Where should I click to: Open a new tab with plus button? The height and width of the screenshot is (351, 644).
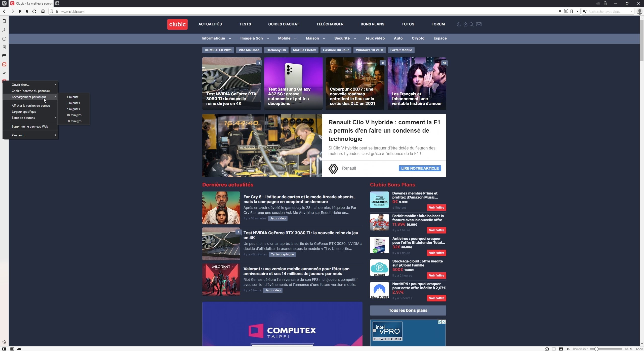pos(57,3)
